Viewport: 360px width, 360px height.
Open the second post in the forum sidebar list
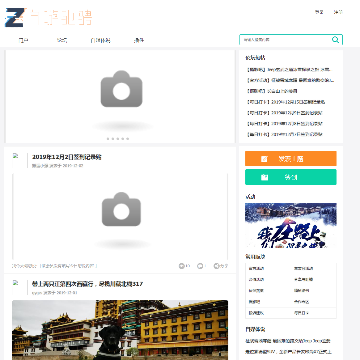[x=290, y=80]
